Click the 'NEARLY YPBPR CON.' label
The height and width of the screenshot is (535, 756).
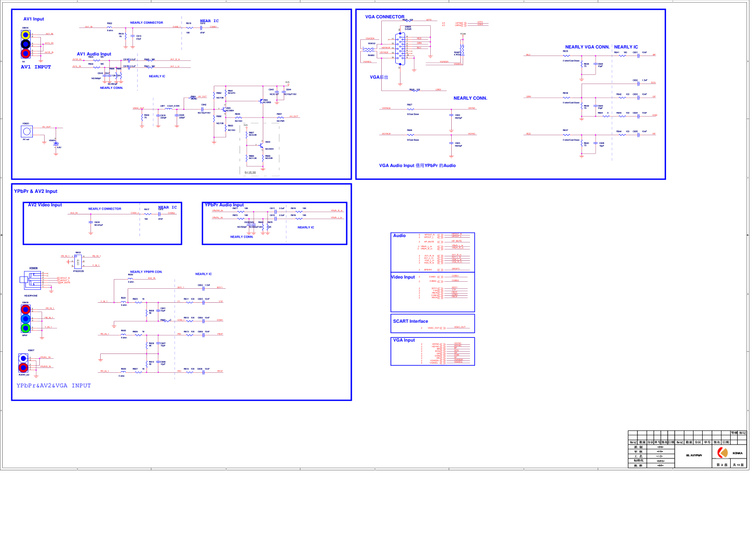[x=146, y=272]
